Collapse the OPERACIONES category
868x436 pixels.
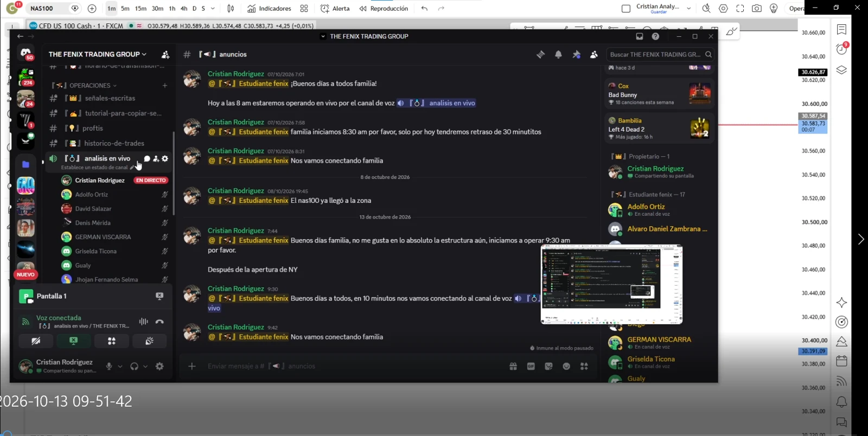click(x=90, y=86)
